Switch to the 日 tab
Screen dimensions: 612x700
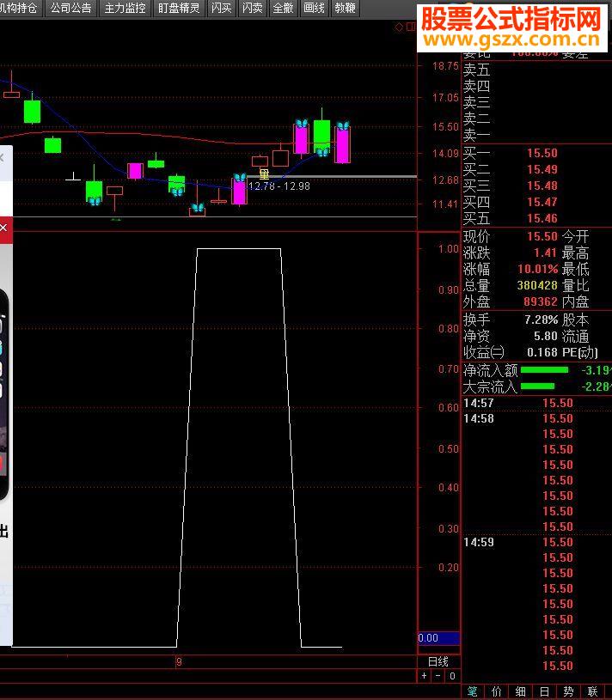point(545,692)
